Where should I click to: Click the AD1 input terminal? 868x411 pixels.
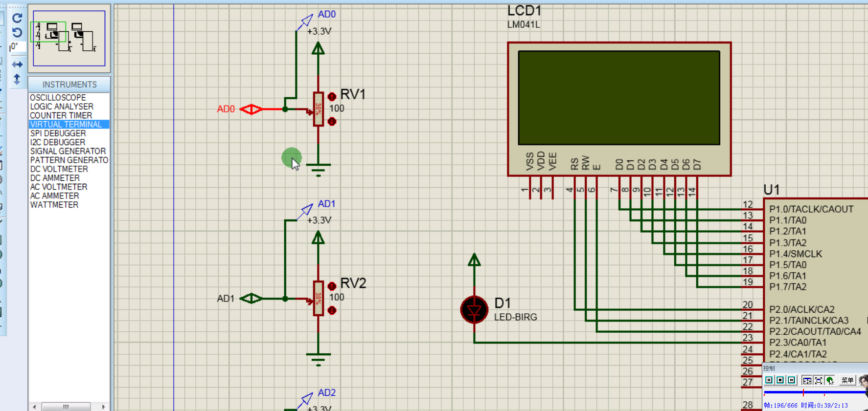[x=251, y=299]
